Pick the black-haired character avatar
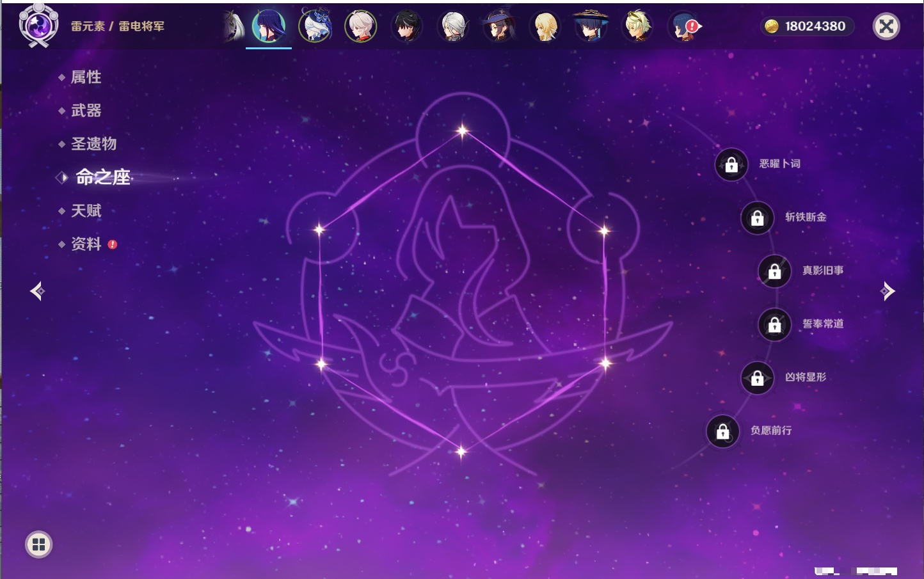Image resolution: width=924 pixels, height=579 pixels. 407,26
